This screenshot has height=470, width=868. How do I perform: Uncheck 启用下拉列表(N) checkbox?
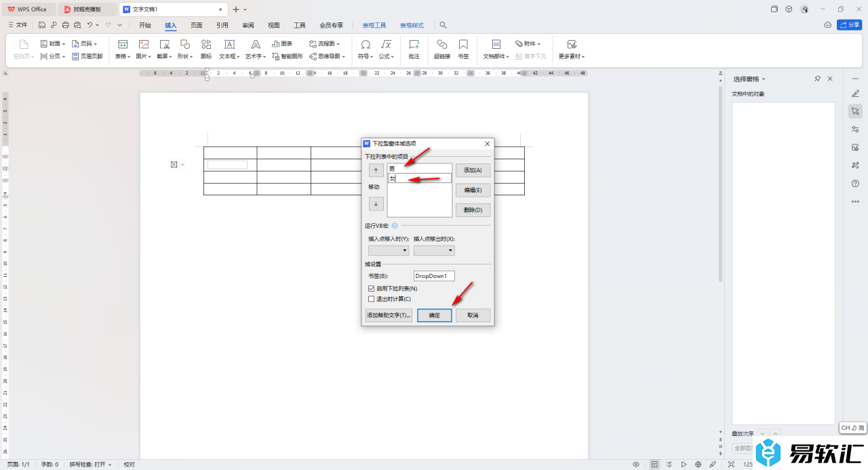coord(371,289)
